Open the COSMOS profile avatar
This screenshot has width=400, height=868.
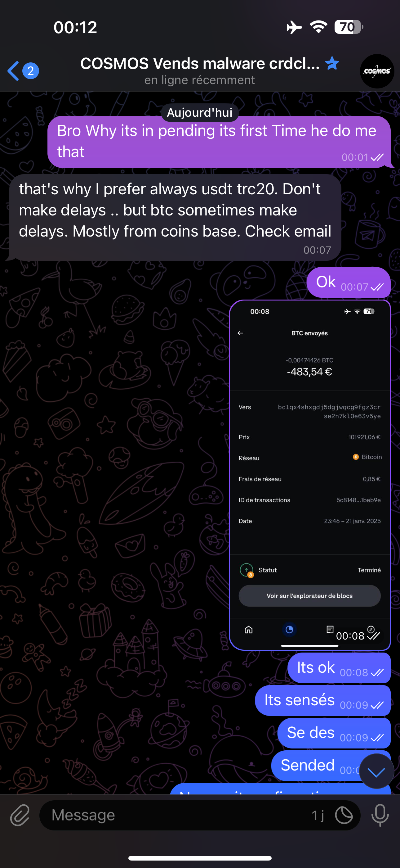tap(377, 71)
